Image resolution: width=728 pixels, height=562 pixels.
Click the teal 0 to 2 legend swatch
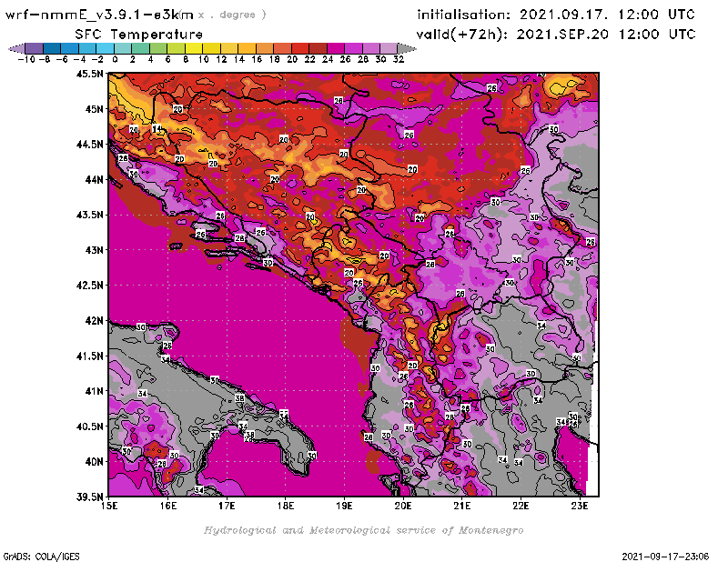tap(123, 49)
